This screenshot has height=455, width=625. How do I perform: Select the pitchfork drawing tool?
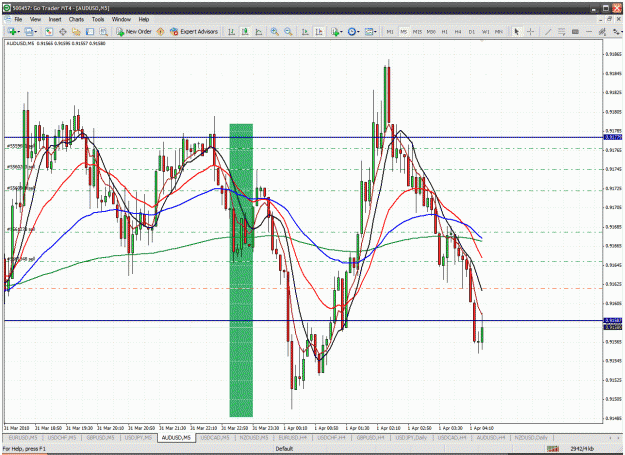click(602, 31)
